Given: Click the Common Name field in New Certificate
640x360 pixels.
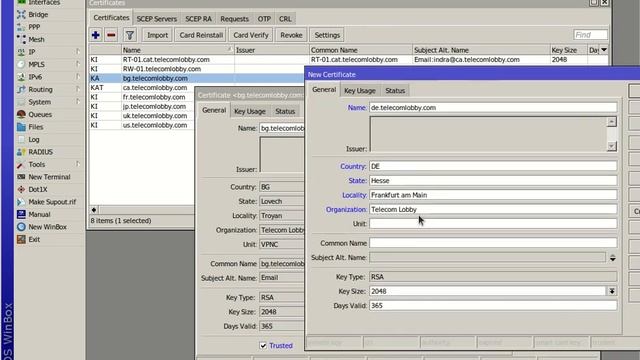Looking at the screenshot, I should [x=493, y=243].
